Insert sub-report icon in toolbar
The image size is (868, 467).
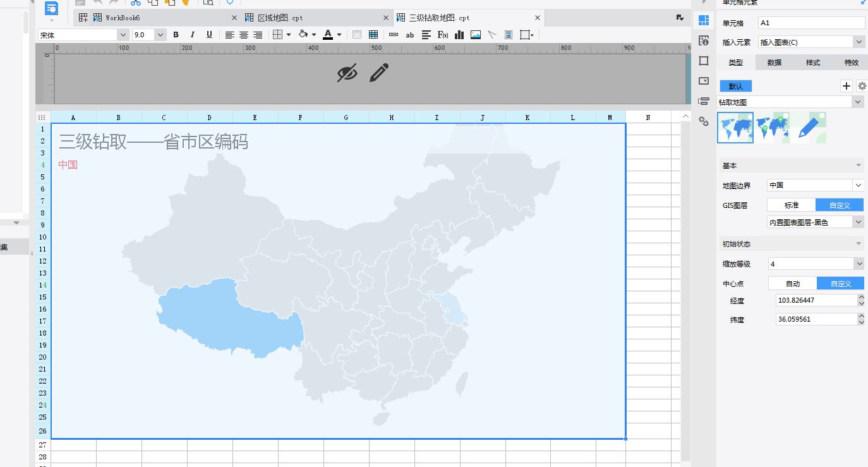pyautogui.click(x=509, y=35)
